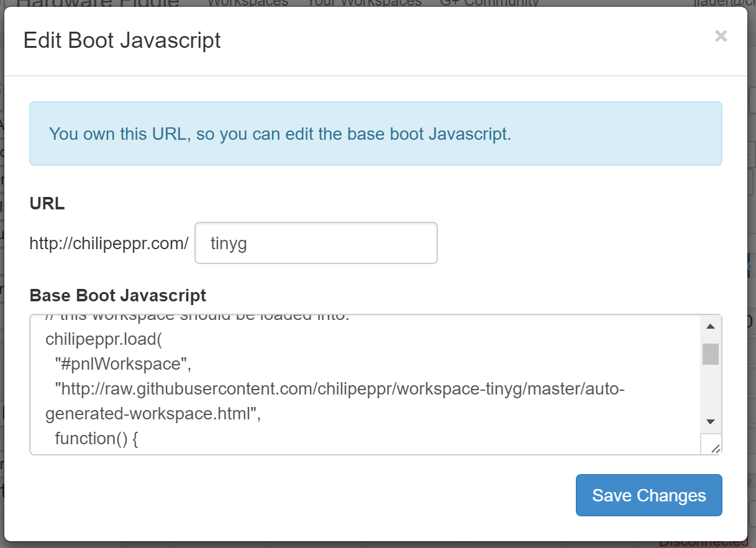Click the scrollbar track below the thumb
Viewport: 756px width, 548px height.
(710, 391)
